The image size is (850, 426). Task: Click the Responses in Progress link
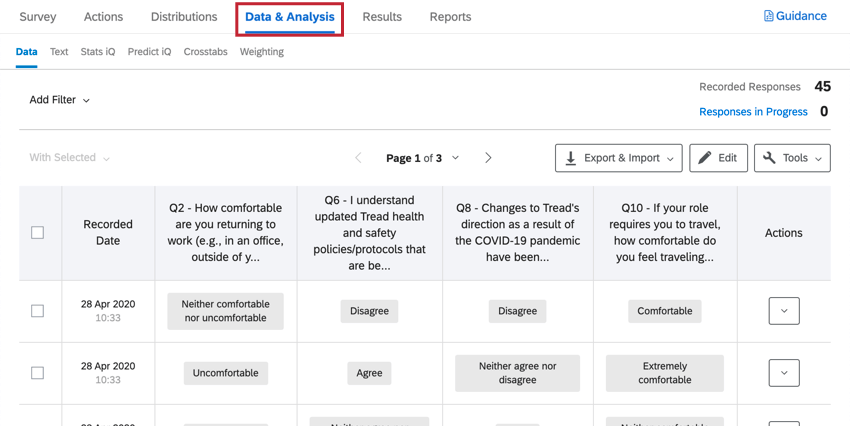(753, 112)
